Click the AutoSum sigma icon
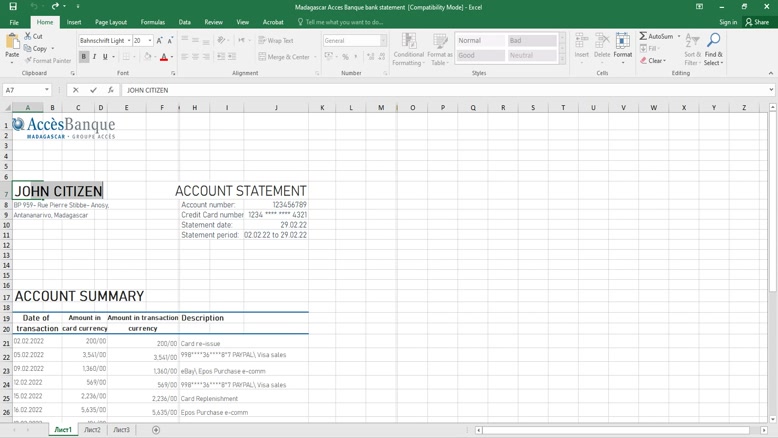 (x=644, y=36)
